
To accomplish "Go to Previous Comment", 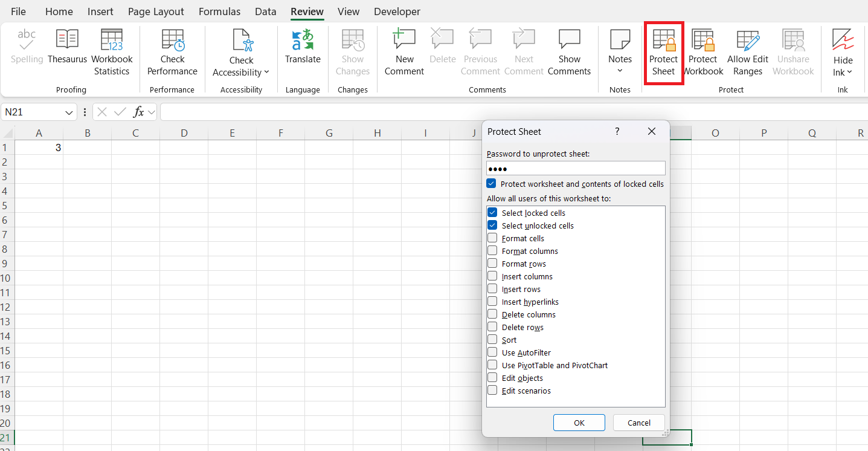I will point(480,53).
